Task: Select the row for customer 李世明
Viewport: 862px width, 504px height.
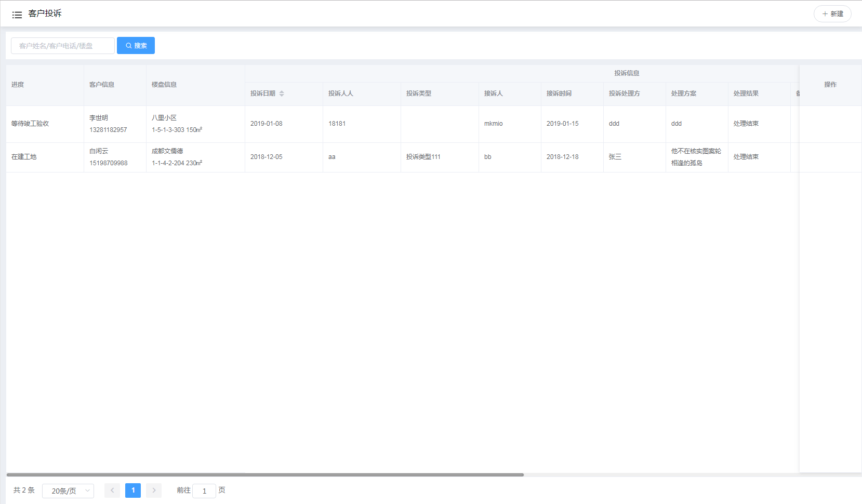Action: pos(99,124)
